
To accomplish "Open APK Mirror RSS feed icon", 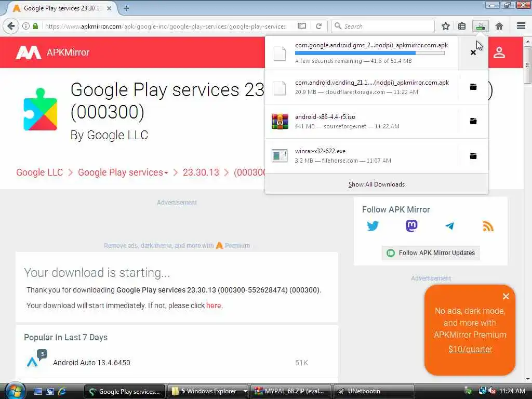I will (x=488, y=226).
